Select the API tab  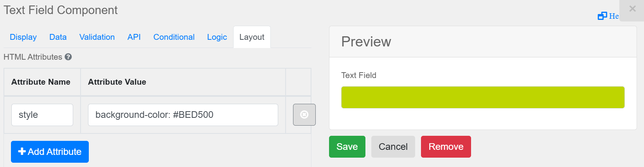(x=134, y=37)
